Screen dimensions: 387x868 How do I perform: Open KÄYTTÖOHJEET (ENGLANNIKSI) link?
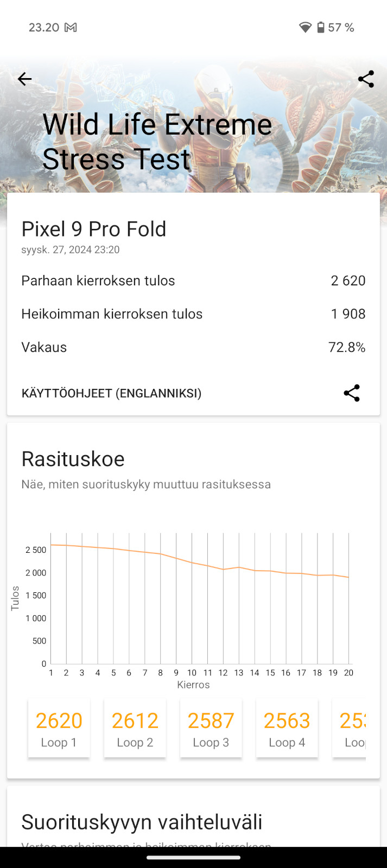111,393
